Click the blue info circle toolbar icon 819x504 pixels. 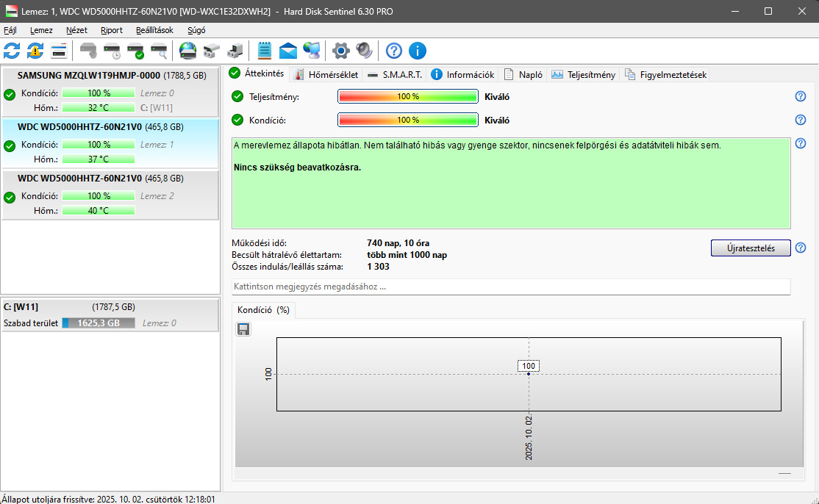pos(418,51)
